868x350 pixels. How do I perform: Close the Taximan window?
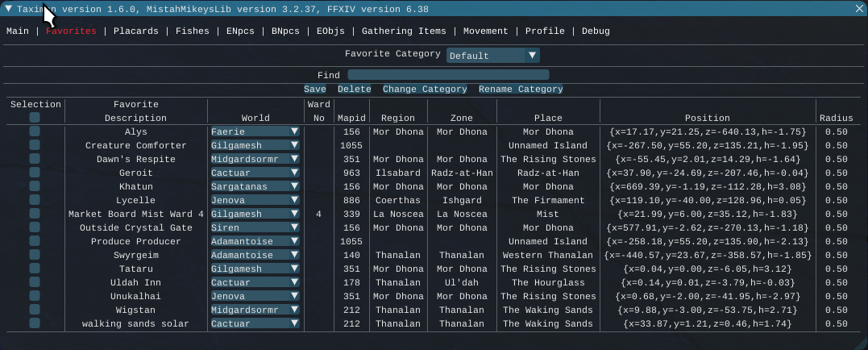[x=859, y=9]
